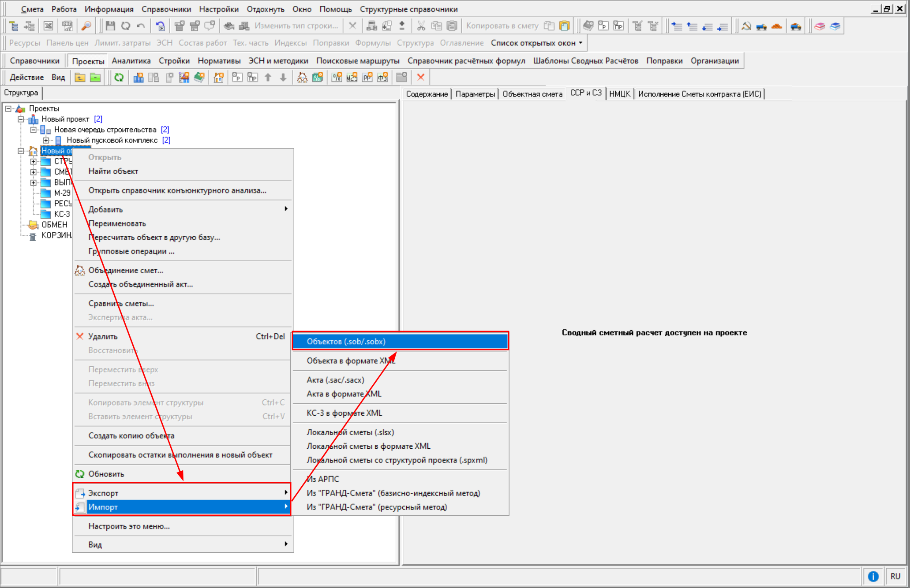
Task: Click Удалить in context menu
Action: [x=182, y=336]
